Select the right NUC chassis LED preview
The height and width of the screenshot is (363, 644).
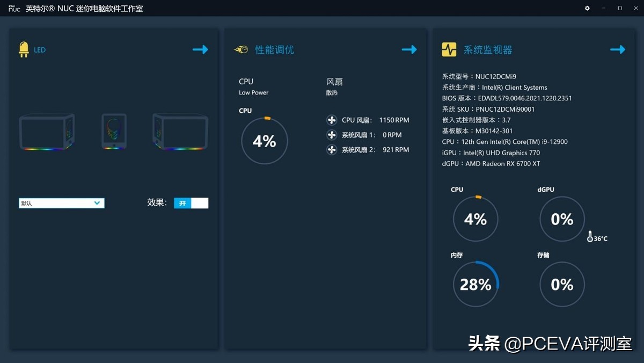click(180, 132)
